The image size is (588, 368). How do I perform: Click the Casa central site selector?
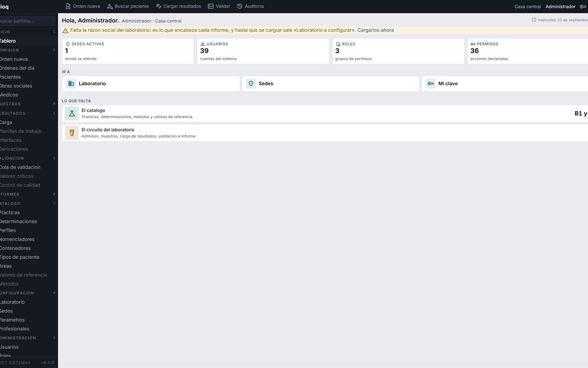[528, 7]
